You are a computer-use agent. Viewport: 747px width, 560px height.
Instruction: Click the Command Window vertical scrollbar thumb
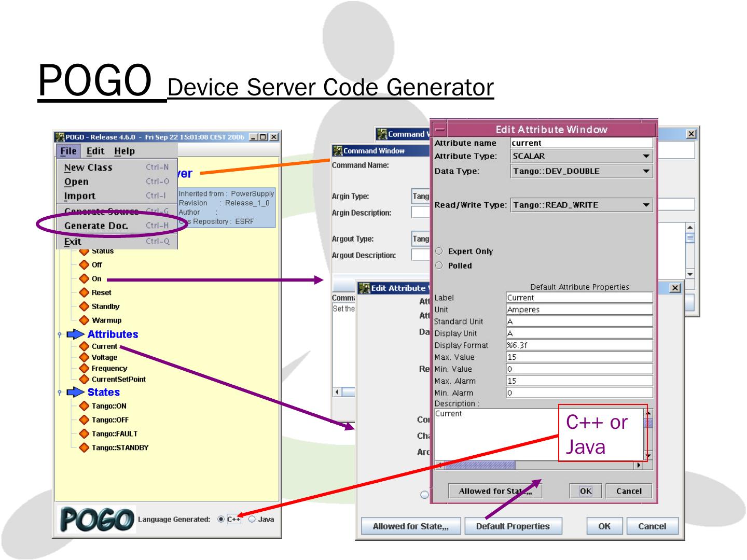(690, 238)
